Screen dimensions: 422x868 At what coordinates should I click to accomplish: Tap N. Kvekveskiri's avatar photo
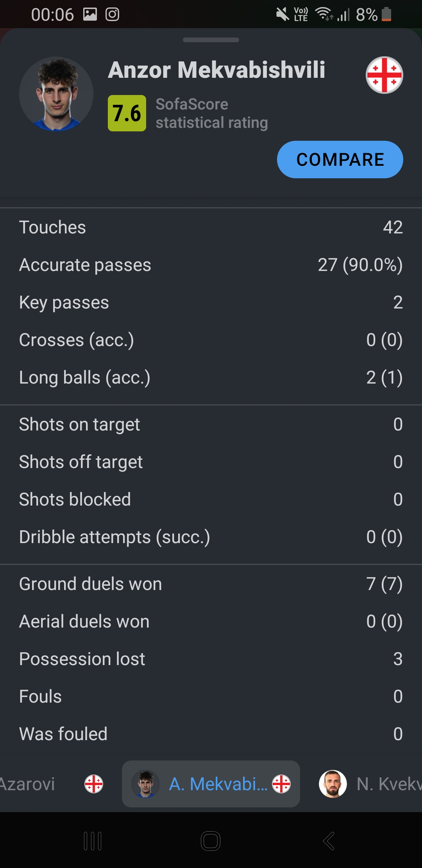click(333, 784)
